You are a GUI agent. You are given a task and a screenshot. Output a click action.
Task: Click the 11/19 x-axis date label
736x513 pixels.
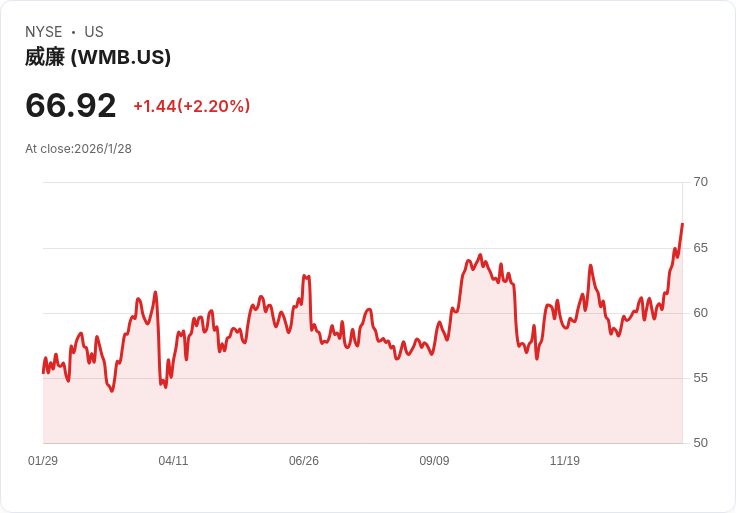[x=565, y=461]
